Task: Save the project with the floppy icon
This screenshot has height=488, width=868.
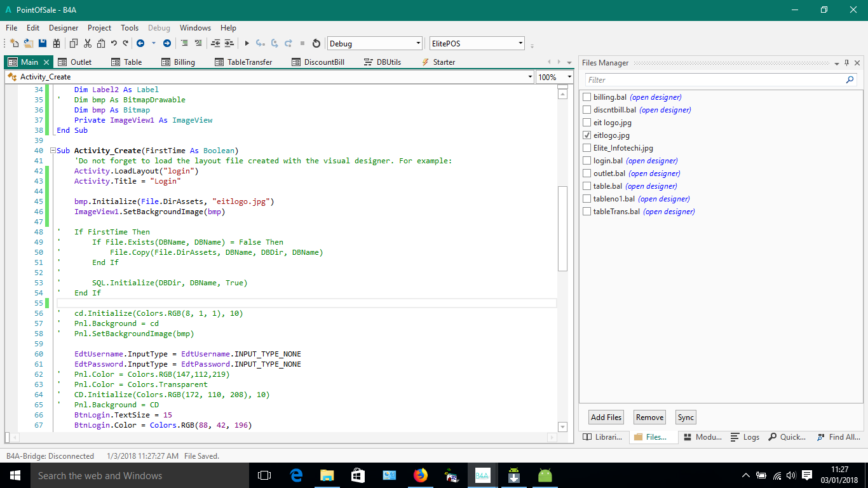Action: 43,43
